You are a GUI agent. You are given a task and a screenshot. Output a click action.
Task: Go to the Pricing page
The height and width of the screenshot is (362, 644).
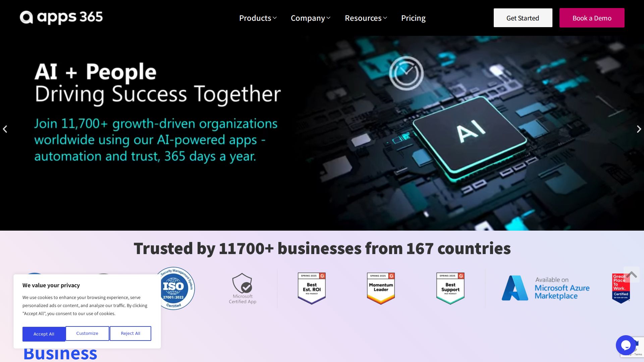pos(413,18)
